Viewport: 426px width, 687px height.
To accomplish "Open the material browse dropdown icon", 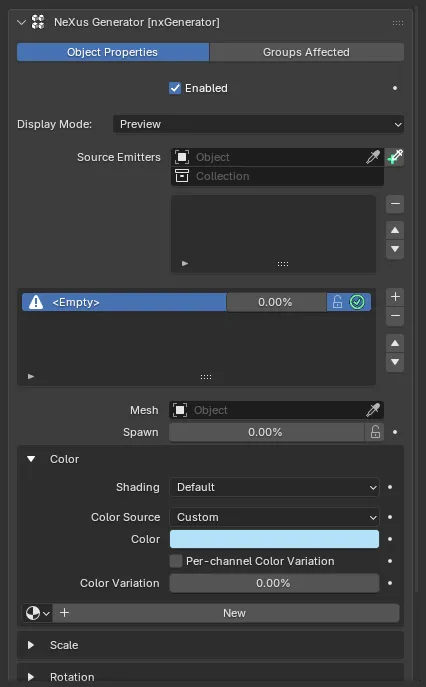I will pyautogui.click(x=37, y=613).
